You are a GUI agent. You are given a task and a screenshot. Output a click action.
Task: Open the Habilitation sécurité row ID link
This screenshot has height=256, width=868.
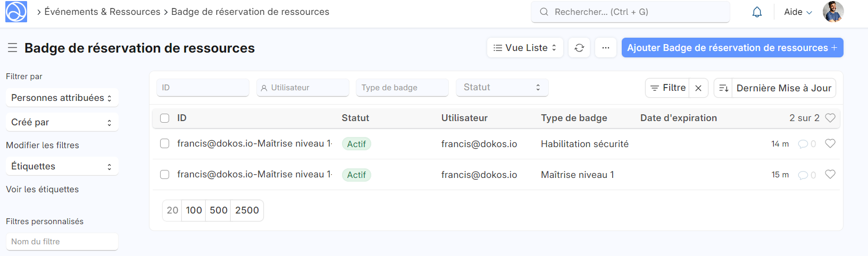[255, 144]
